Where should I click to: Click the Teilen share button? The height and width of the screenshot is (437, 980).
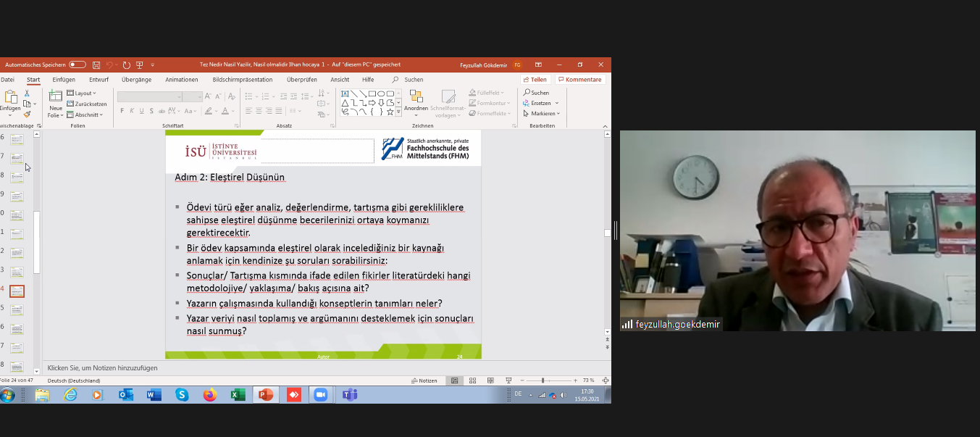[x=535, y=80]
